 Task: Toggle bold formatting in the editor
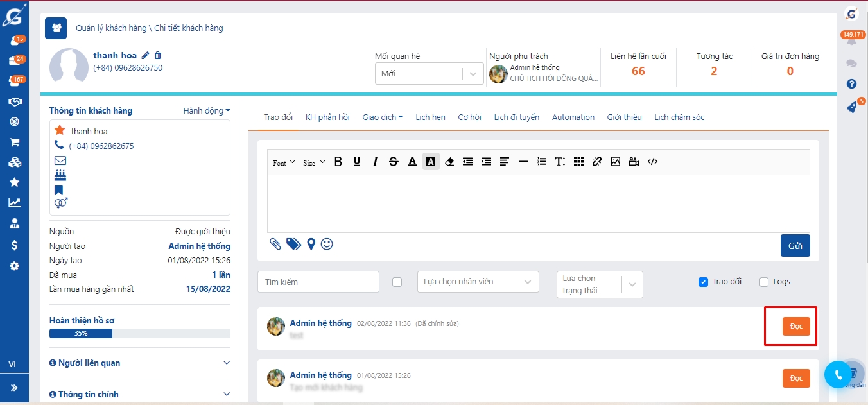click(338, 162)
